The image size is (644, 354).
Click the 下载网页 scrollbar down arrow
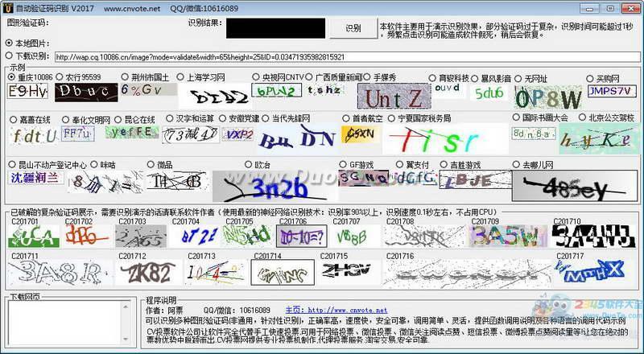tap(126, 340)
